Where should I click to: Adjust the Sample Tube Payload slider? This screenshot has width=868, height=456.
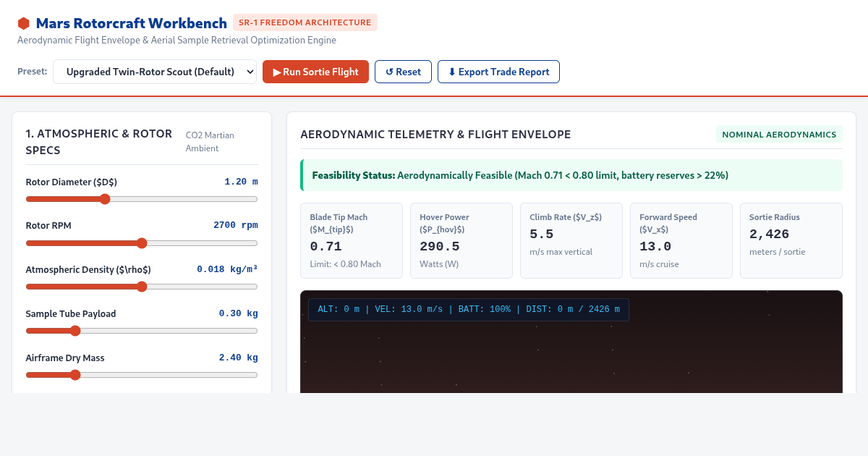tap(142, 331)
